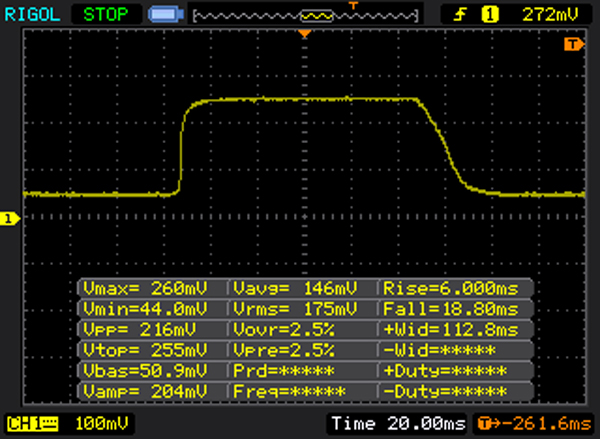Click the 100mV vertical scale readout

click(x=102, y=424)
